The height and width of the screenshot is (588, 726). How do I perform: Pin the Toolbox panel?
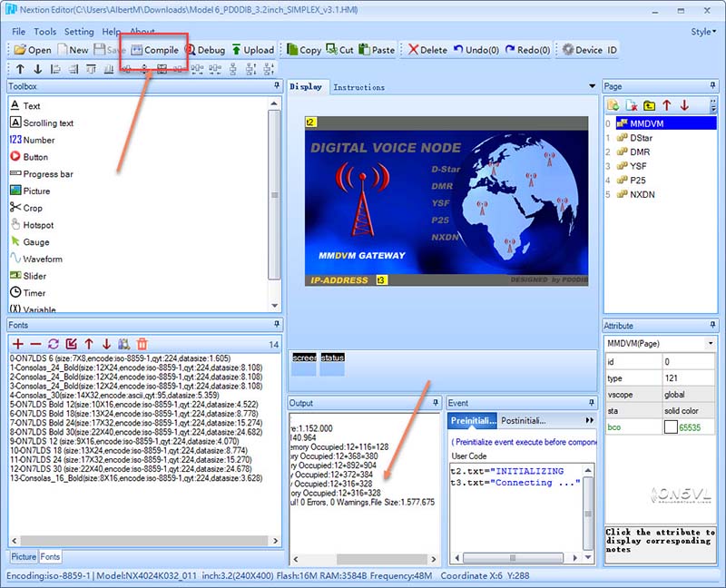pyautogui.click(x=277, y=85)
